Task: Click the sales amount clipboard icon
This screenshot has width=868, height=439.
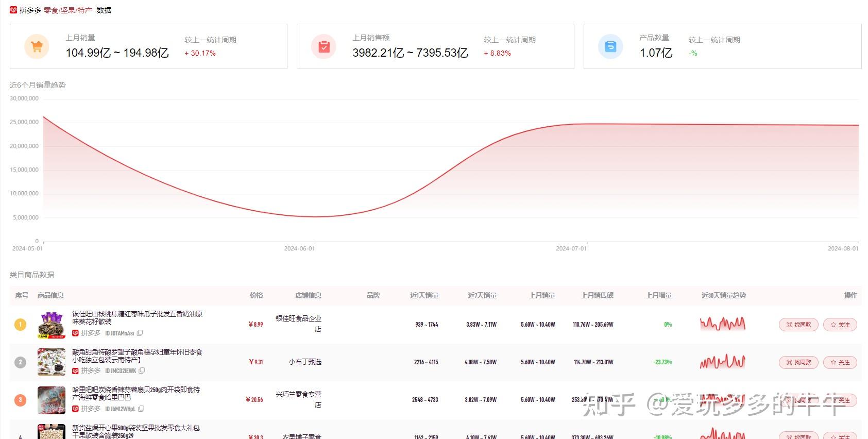Action: pos(324,47)
